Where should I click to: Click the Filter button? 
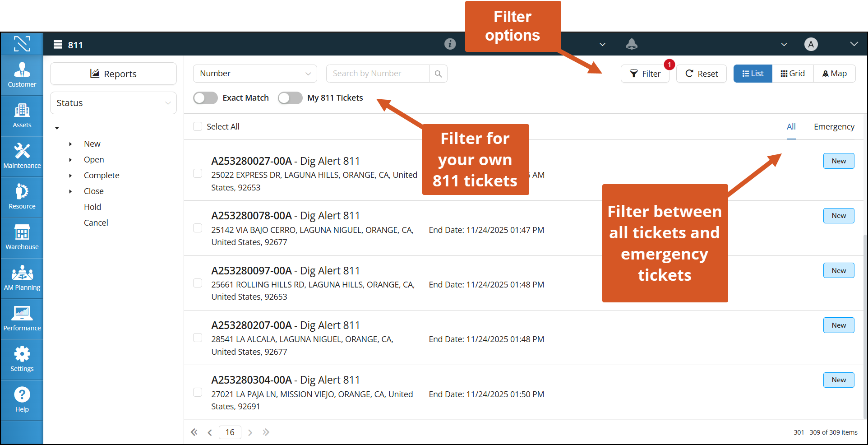[645, 74]
